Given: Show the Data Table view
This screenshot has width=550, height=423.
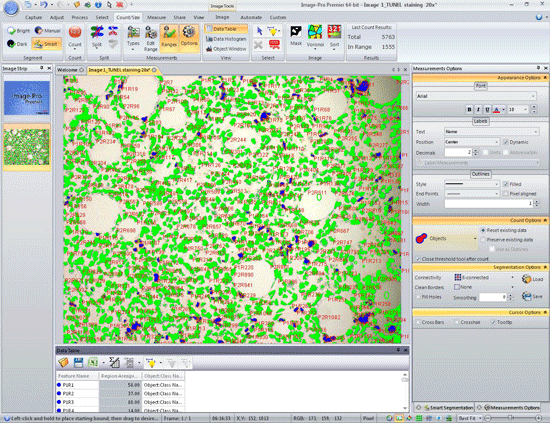Looking at the screenshot, I should coord(226,29).
